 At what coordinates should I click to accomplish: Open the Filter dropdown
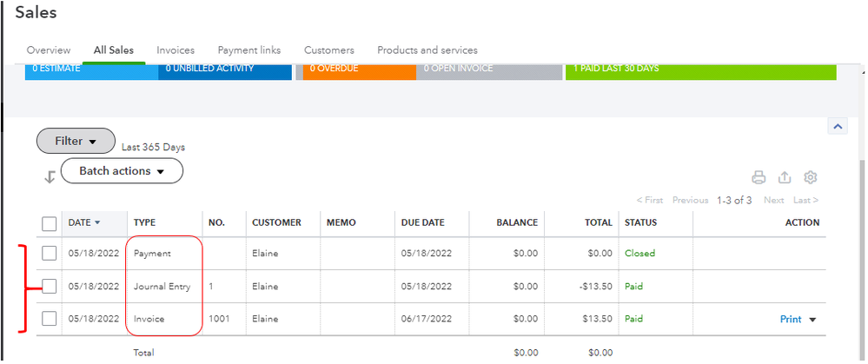(76, 141)
